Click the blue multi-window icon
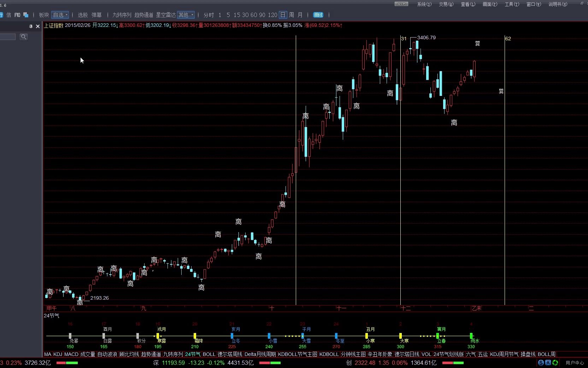 26,15
